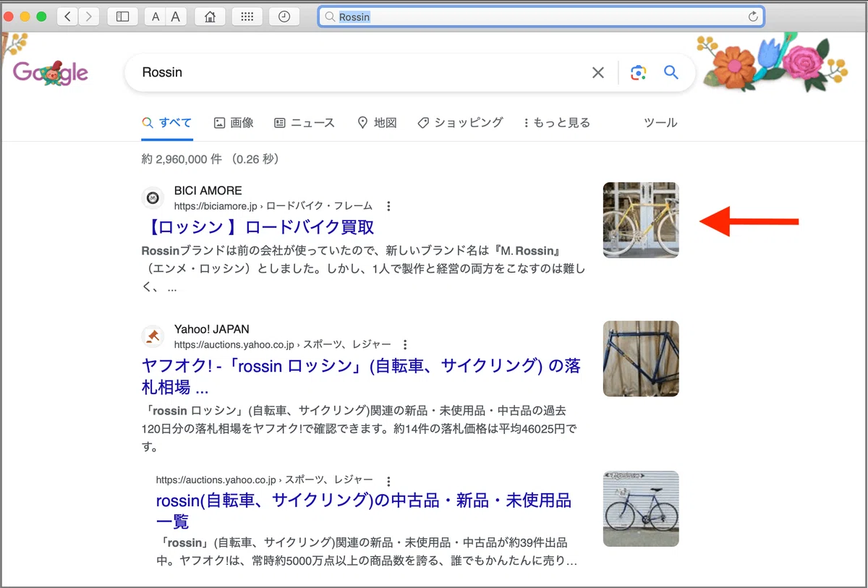
Task: Open the home page via the house icon
Action: coord(210,17)
